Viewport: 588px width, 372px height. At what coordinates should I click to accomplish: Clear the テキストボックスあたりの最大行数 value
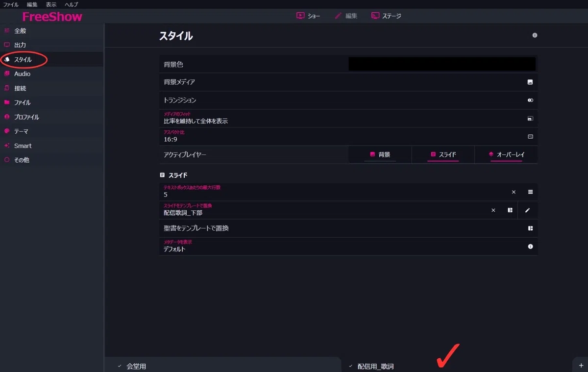click(x=514, y=192)
